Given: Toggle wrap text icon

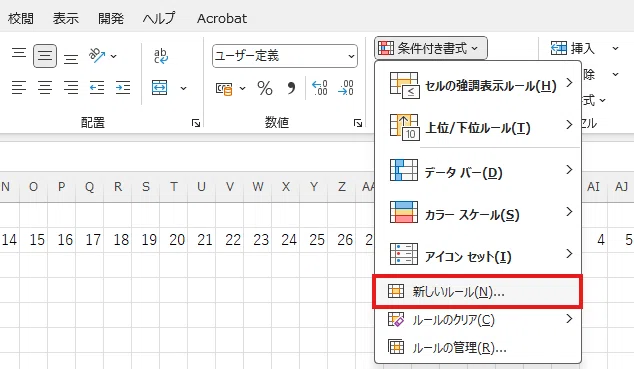Looking at the screenshot, I should 161,56.
